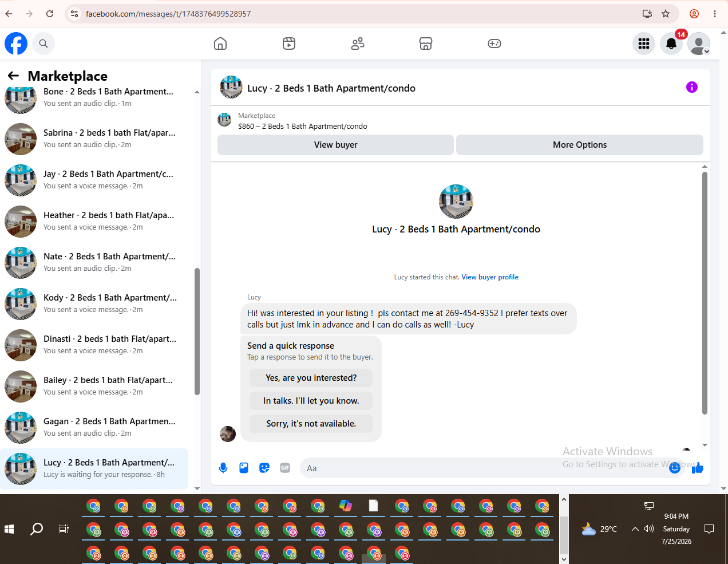Click the View buyer button

click(335, 145)
